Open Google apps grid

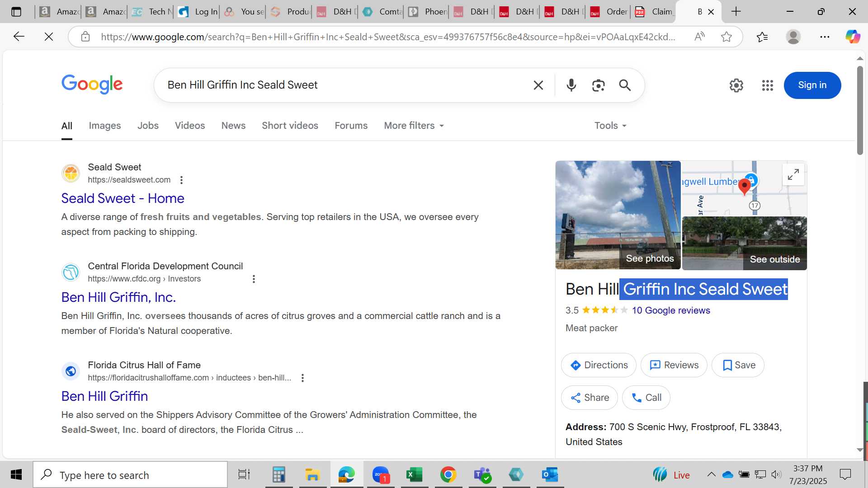[x=767, y=85]
